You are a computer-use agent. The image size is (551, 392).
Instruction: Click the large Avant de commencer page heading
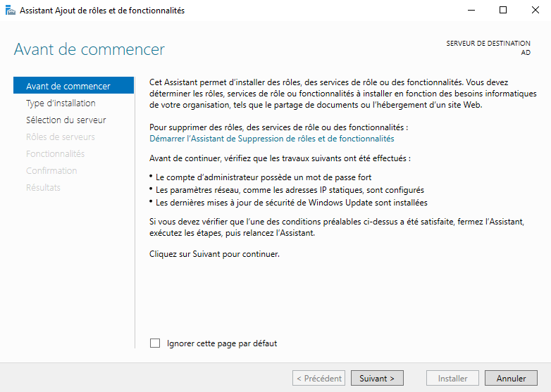89,49
